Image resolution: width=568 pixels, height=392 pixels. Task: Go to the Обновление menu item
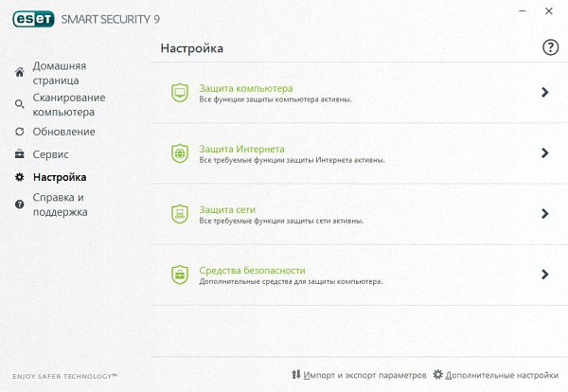(x=63, y=132)
